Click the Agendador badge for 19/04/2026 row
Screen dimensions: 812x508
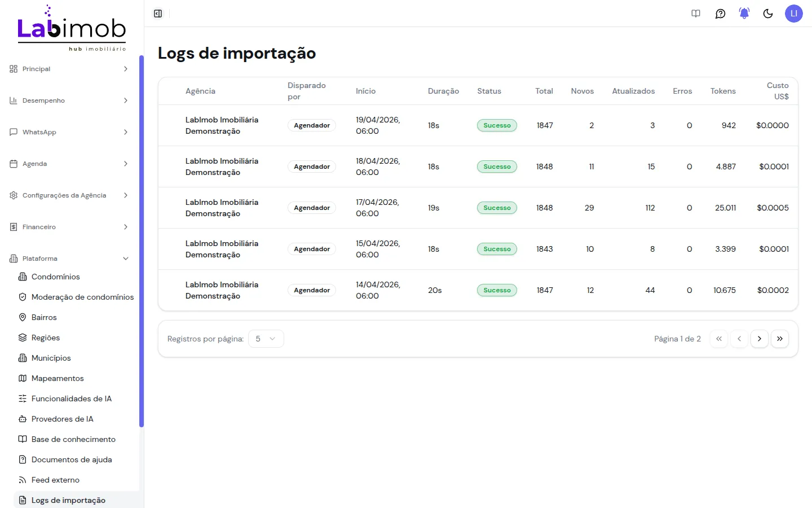click(312, 125)
